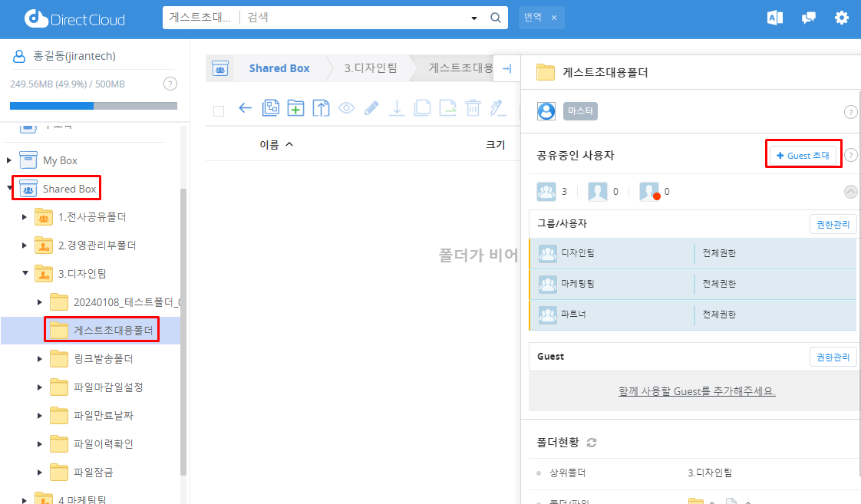861x504 pixels.
Task: Click the preview eye icon in the toolbar
Action: coord(346,108)
